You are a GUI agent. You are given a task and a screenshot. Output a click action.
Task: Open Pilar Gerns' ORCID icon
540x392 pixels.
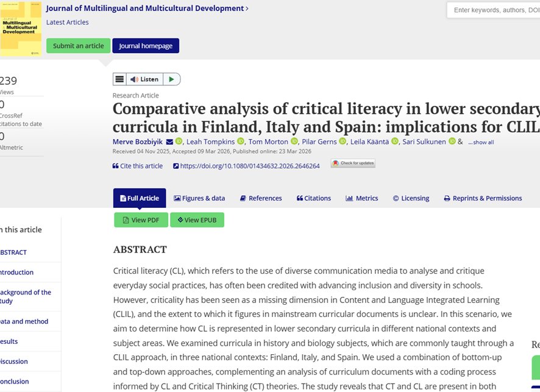pos(343,141)
